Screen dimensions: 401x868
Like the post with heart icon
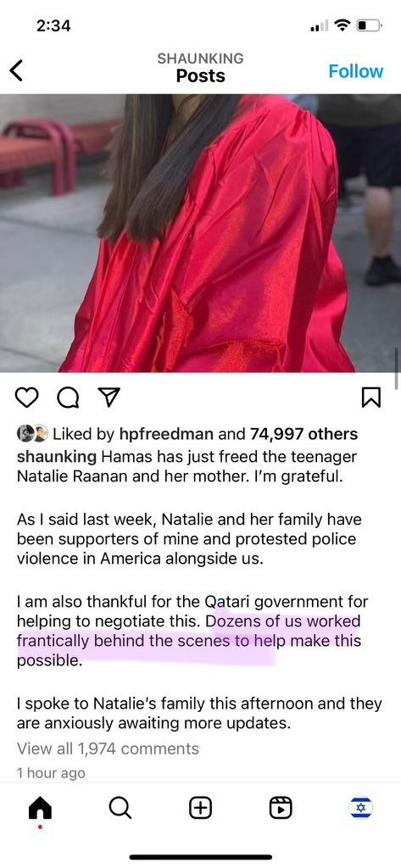coord(27,398)
